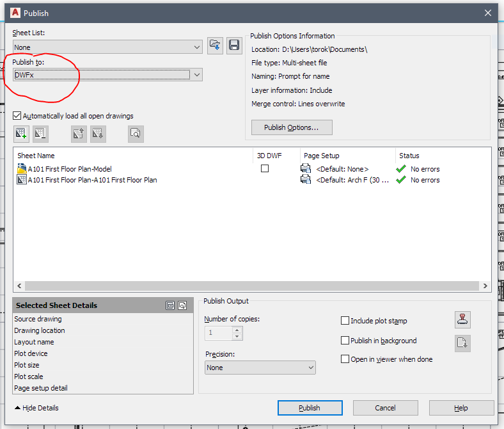The image size is (504, 429).
Task: Enable Open in viewer when done
Action: (x=345, y=359)
